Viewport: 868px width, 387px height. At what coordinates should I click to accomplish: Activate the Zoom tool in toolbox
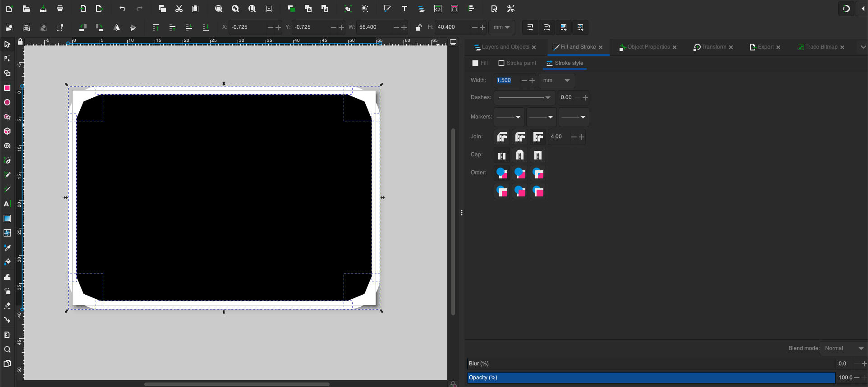[x=7, y=349]
